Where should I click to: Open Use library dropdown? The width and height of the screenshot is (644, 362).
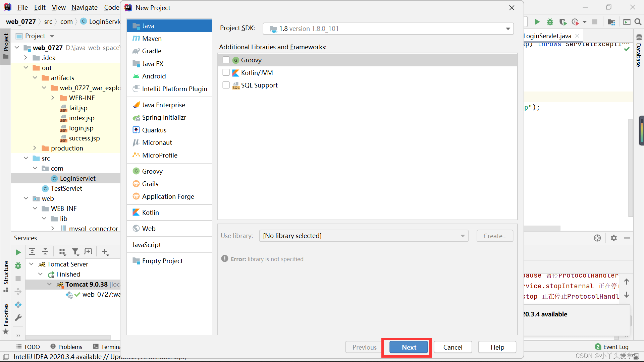pos(364,236)
